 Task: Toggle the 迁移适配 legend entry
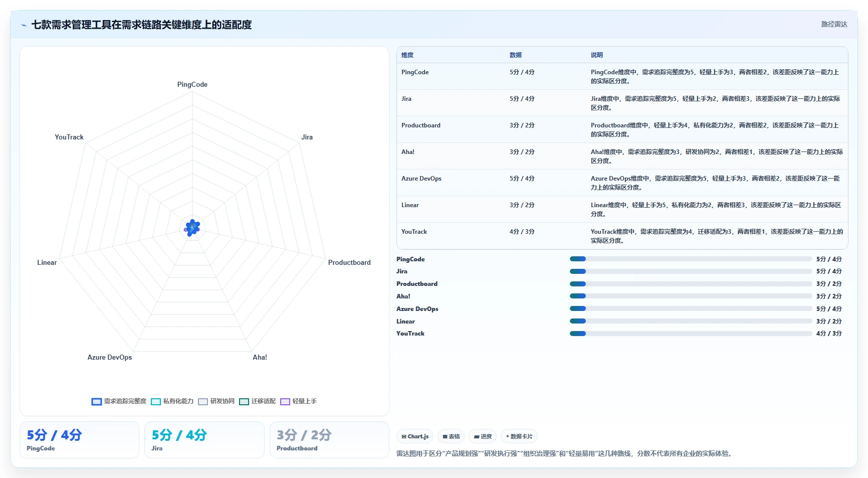pos(257,401)
